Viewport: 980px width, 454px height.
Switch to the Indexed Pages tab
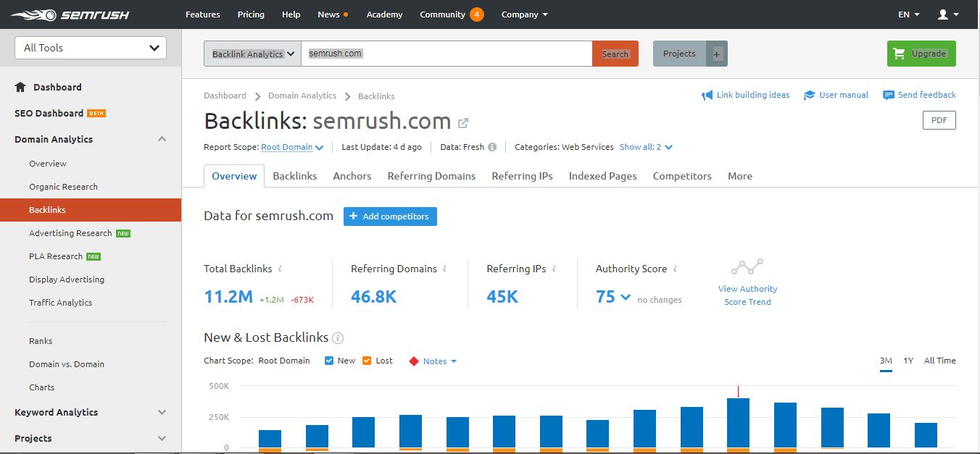603,176
